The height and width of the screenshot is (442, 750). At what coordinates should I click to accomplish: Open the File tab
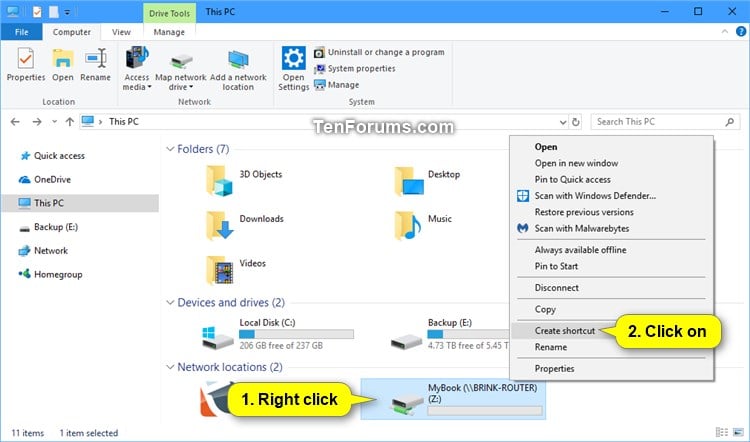pos(22,32)
